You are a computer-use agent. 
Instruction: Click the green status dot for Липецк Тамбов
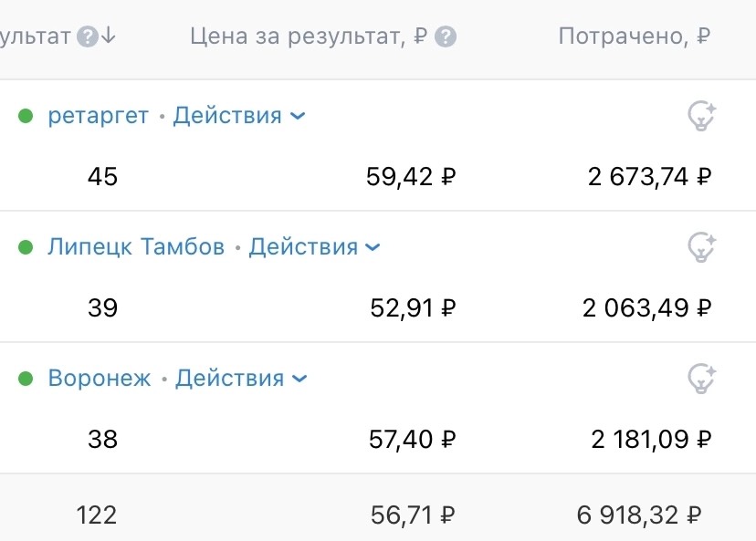point(26,247)
